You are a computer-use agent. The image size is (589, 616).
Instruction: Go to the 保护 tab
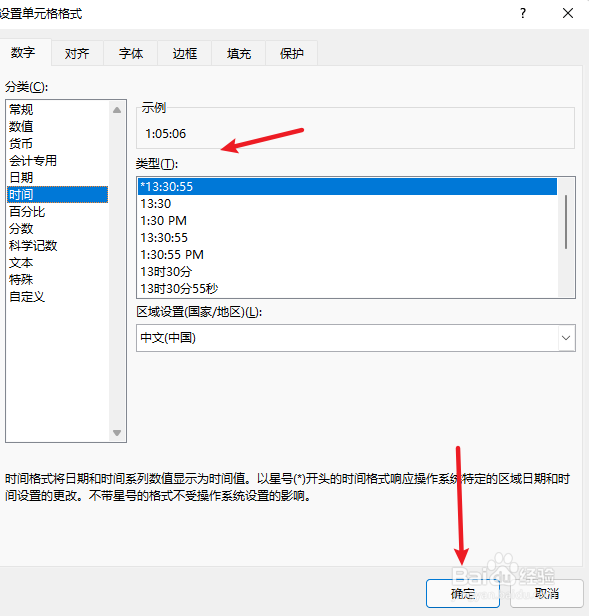(x=292, y=53)
